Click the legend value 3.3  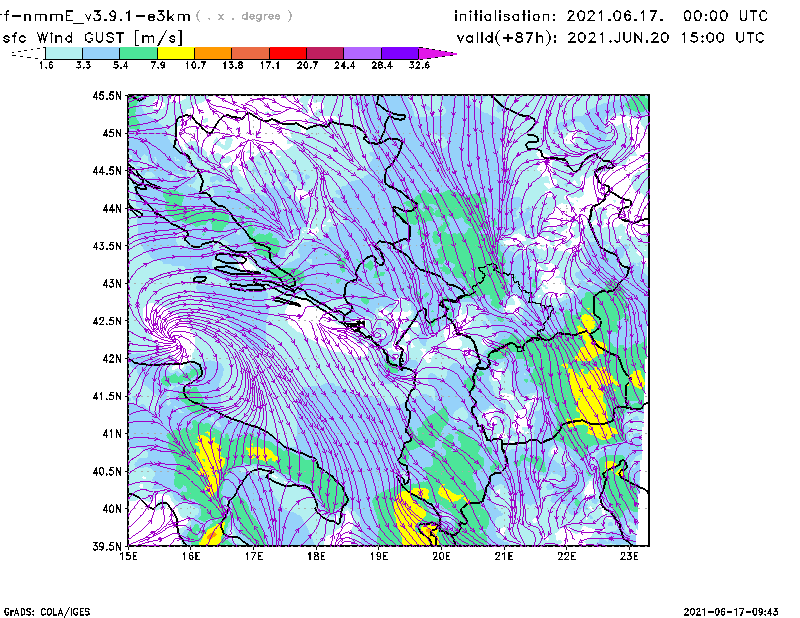[x=83, y=65]
